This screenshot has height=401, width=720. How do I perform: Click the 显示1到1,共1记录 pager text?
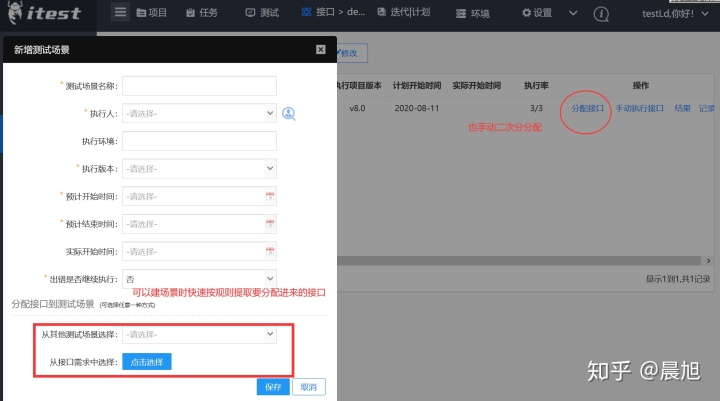click(678, 279)
